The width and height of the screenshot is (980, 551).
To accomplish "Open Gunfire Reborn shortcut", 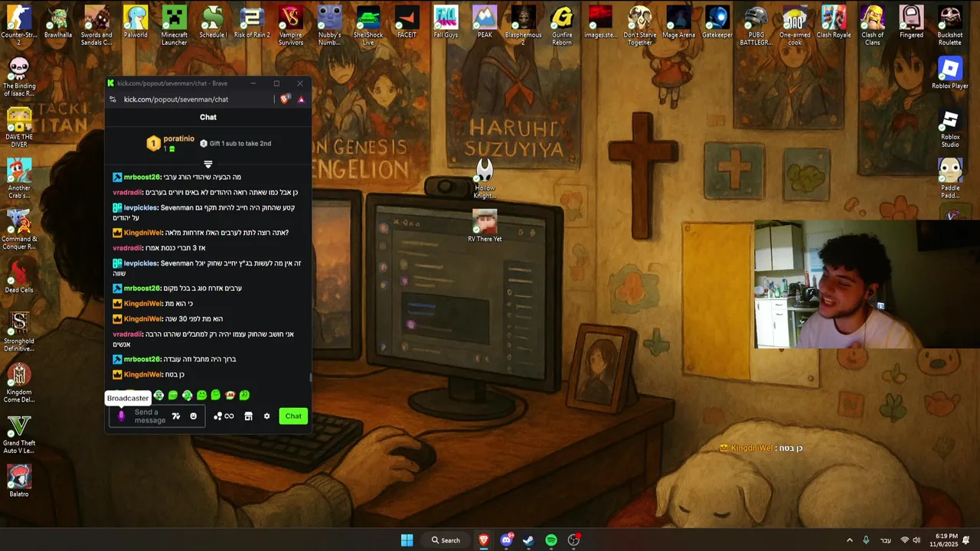I will coord(562,24).
